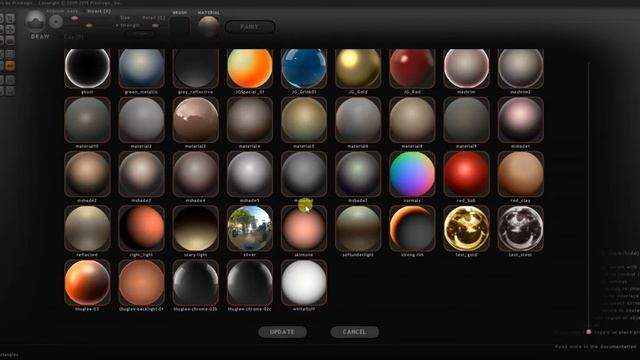Pick the tiluglee-chrome-02b material
Viewport: 640px width, 360px height.
[x=196, y=282]
